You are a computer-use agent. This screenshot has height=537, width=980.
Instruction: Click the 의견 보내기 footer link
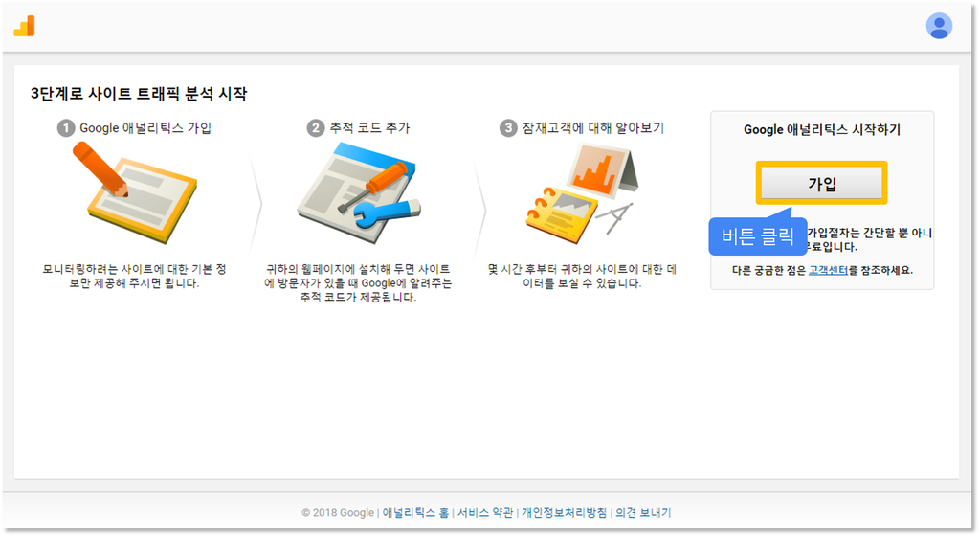(x=643, y=513)
